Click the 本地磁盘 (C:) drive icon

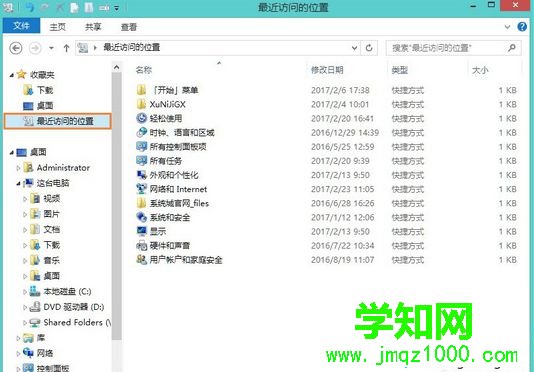35,291
